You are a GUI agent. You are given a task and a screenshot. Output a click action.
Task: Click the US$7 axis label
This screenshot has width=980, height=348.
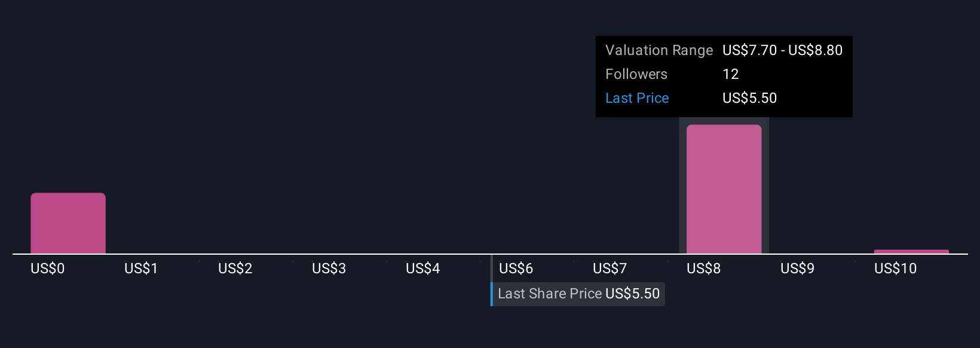(610, 268)
